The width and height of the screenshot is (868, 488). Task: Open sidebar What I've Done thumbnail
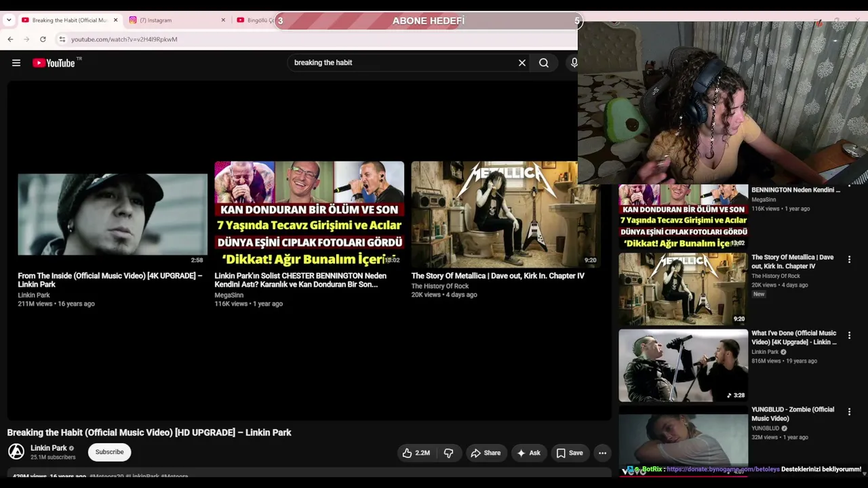tap(683, 365)
